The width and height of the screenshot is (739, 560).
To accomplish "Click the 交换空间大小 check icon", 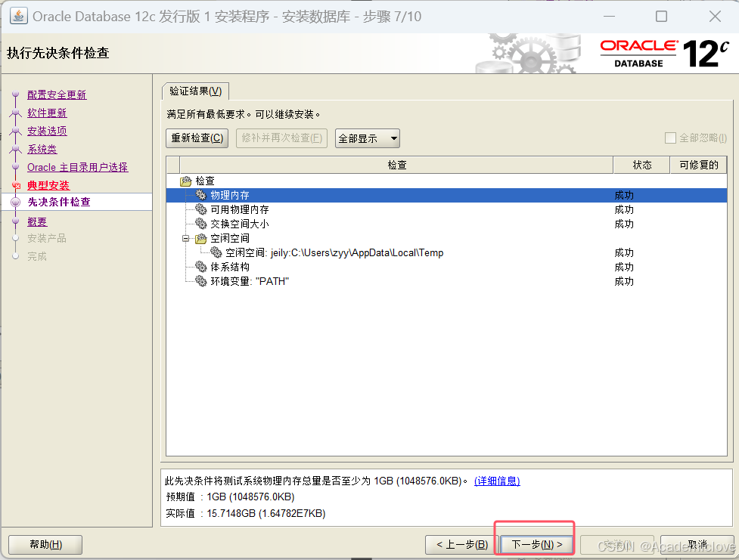I will point(200,224).
